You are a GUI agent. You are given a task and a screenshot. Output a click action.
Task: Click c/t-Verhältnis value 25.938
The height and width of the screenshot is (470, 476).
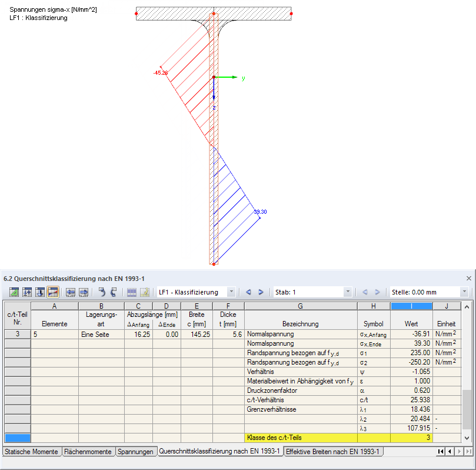coord(411,400)
